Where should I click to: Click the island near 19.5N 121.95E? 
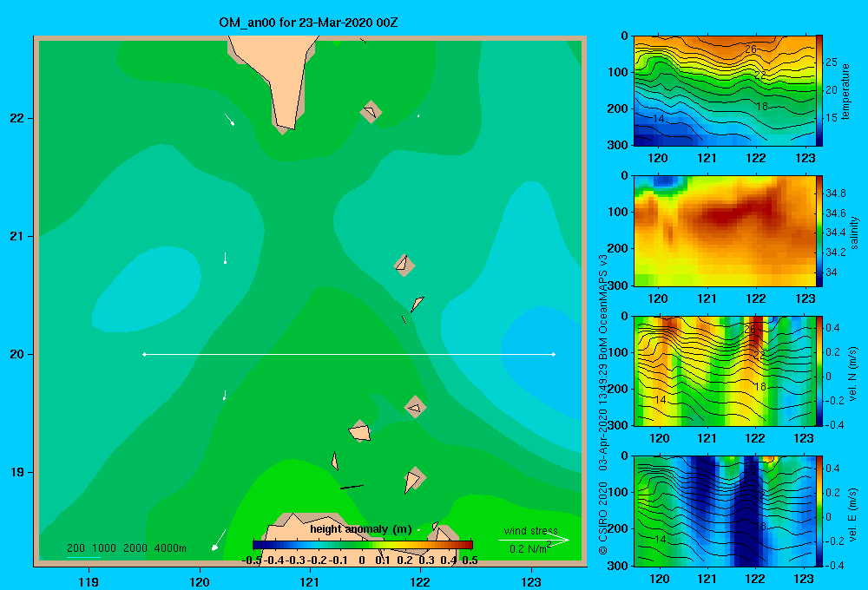pyautogui.click(x=415, y=407)
